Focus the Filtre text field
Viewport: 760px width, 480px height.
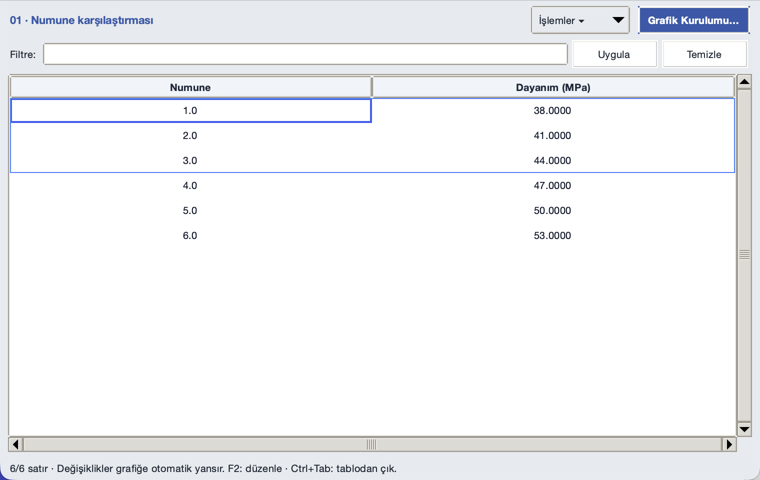pyautogui.click(x=305, y=54)
